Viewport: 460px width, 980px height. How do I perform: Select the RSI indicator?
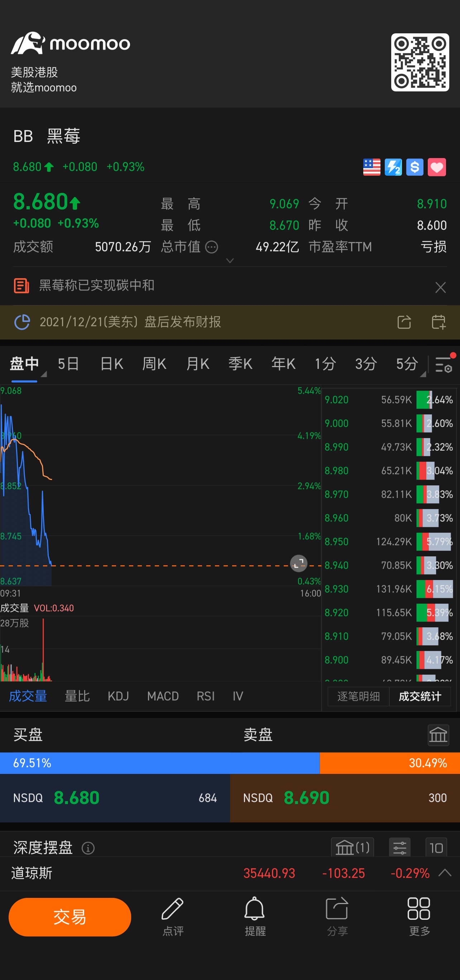point(206,696)
